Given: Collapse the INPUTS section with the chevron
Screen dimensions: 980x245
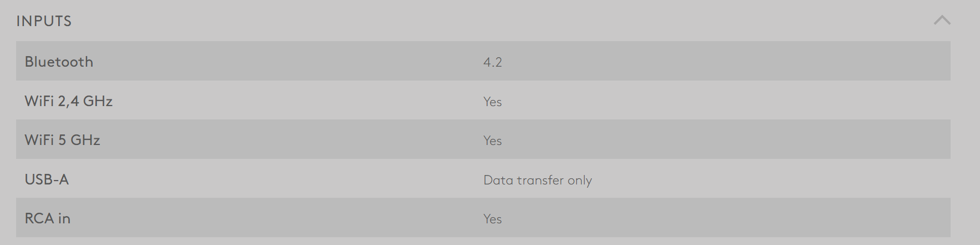Looking at the screenshot, I should (942, 21).
